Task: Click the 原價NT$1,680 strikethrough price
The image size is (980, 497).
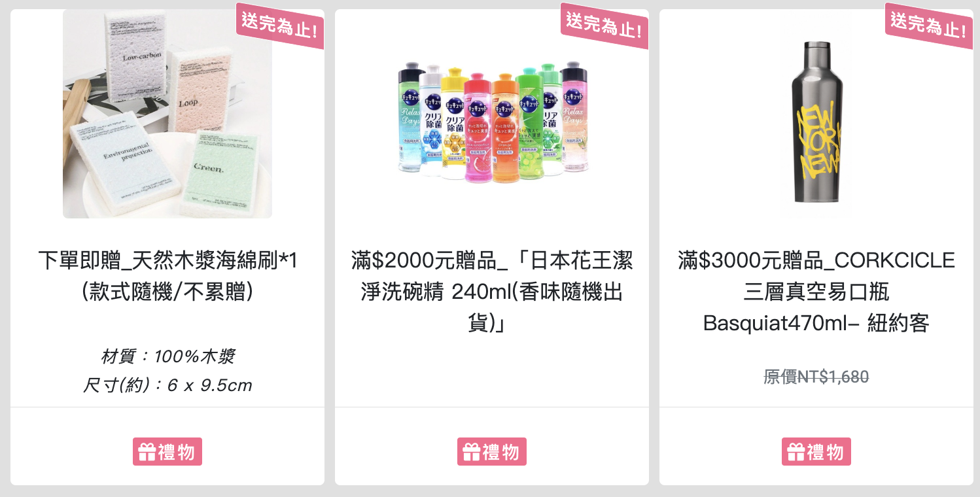Action: 816,377
